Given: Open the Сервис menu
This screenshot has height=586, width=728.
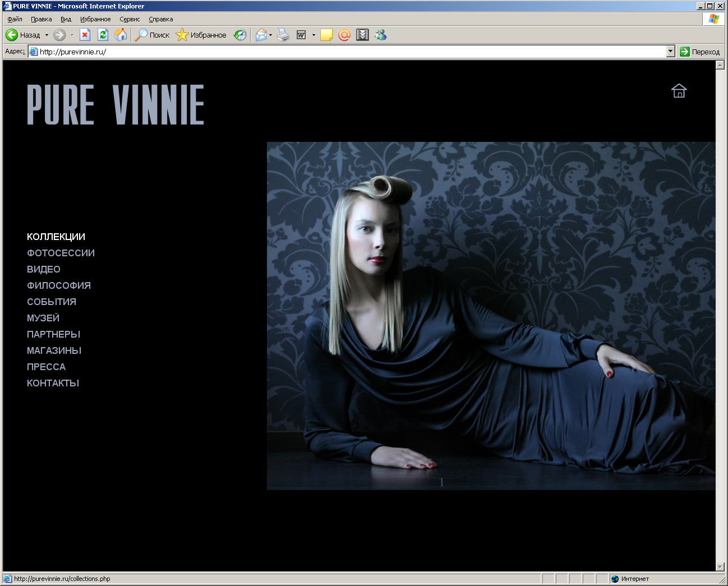Looking at the screenshot, I should tap(129, 19).
